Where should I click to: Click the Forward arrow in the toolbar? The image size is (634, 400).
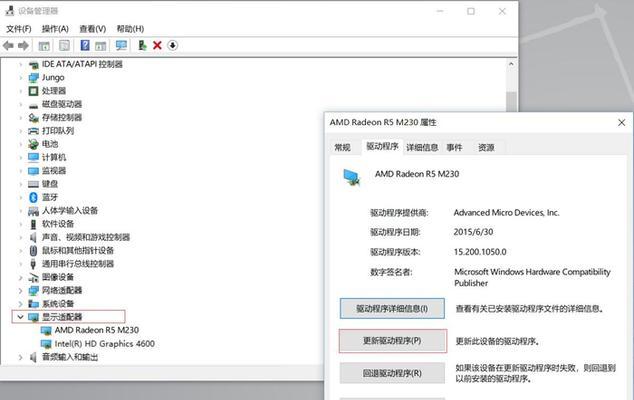coord(23,46)
